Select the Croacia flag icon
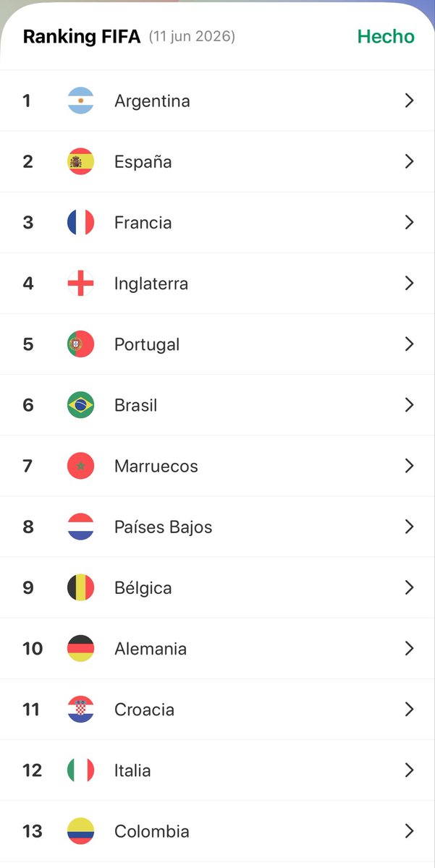Screen dimensions: 435x868 (80, 709)
